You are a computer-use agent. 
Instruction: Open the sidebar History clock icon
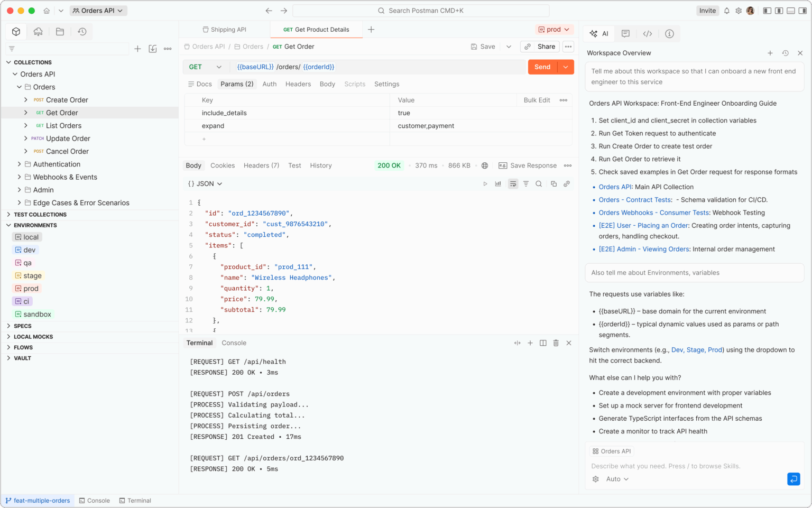[82, 32]
